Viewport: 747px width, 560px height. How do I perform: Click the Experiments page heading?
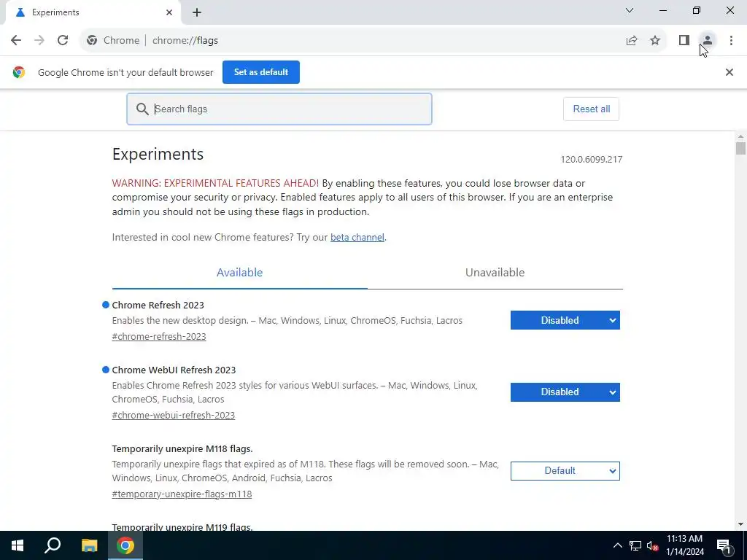coord(158,155)
